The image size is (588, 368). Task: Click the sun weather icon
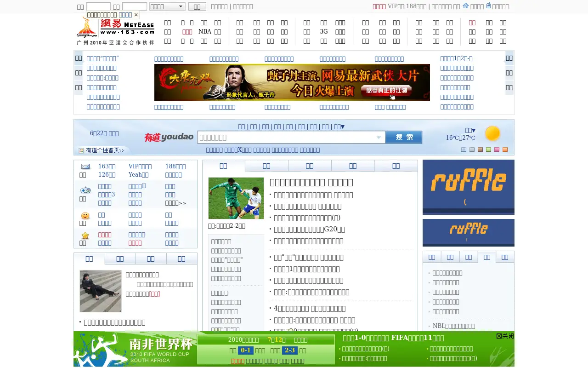492,133
